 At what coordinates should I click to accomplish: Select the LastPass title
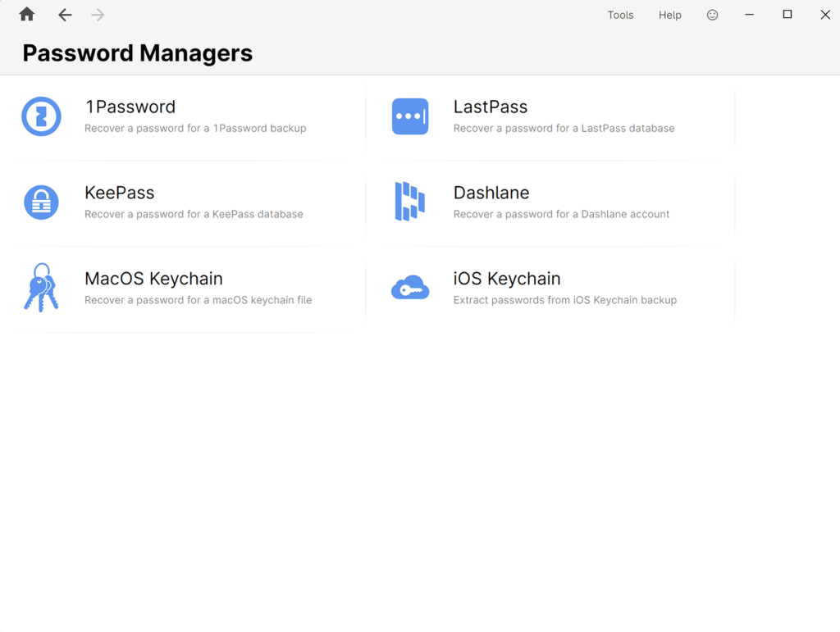pyautogui.click(x=491, y=107)
